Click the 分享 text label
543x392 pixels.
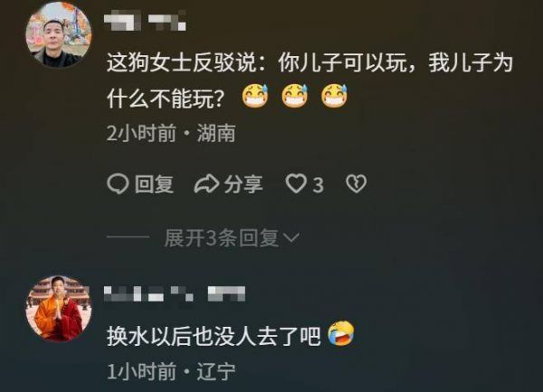[x=243, y=184]
